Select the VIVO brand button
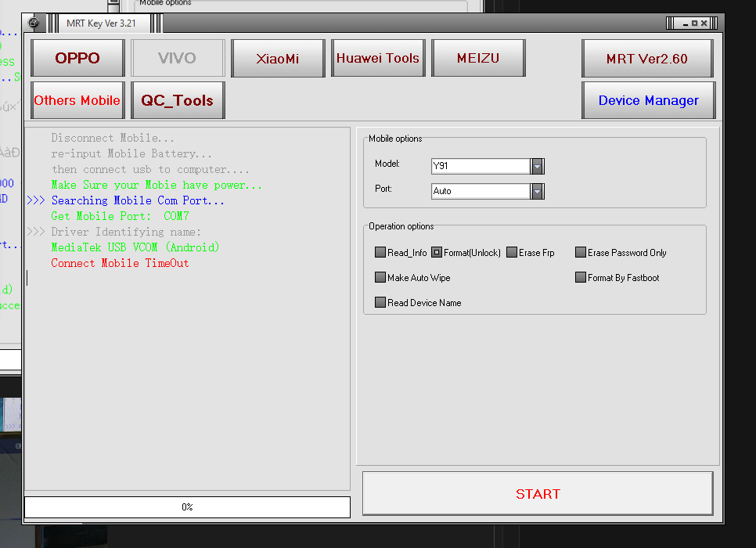 pos(178,58)
